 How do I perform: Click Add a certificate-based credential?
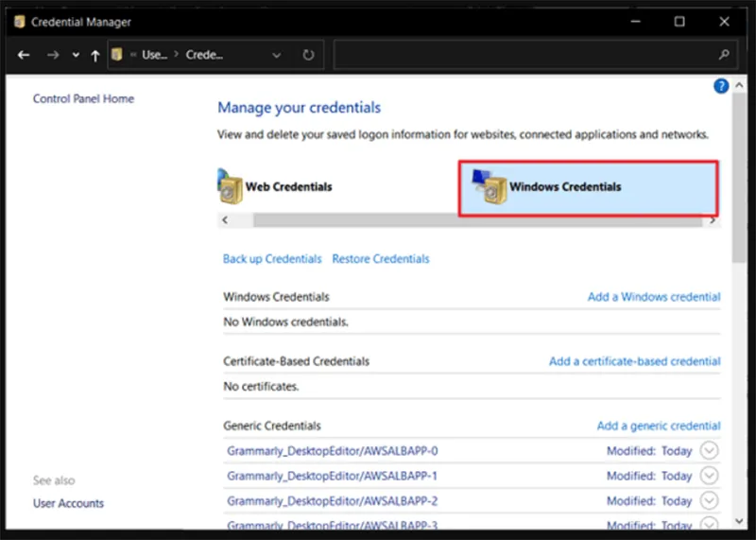click(634, 361)
